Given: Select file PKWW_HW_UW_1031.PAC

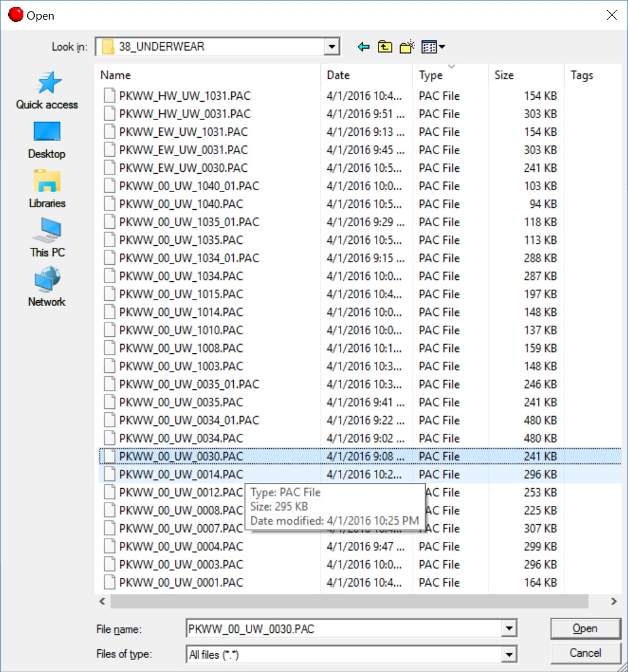Looking at the screenshot, I should click(184, 96).
